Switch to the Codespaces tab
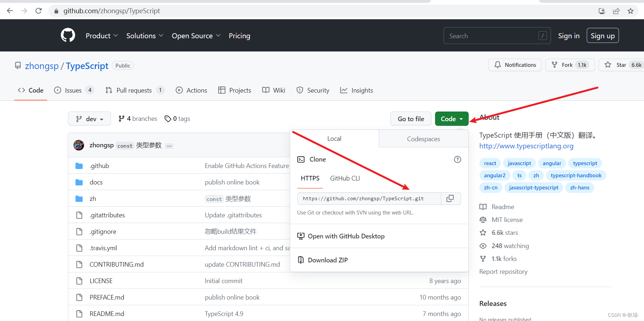The image size is (644, 321). pos(424,139)
